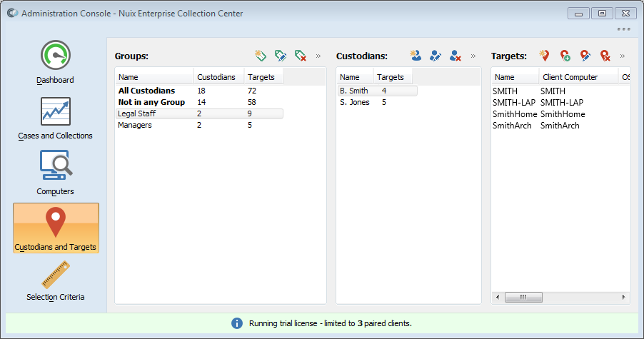
Task: Click the Targets horizontal scrollbar thumb
Action: tap(523, 297)
